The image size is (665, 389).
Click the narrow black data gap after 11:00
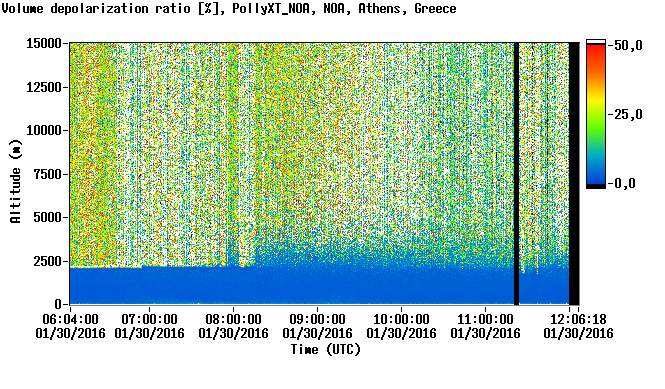(x=516, y=174)
